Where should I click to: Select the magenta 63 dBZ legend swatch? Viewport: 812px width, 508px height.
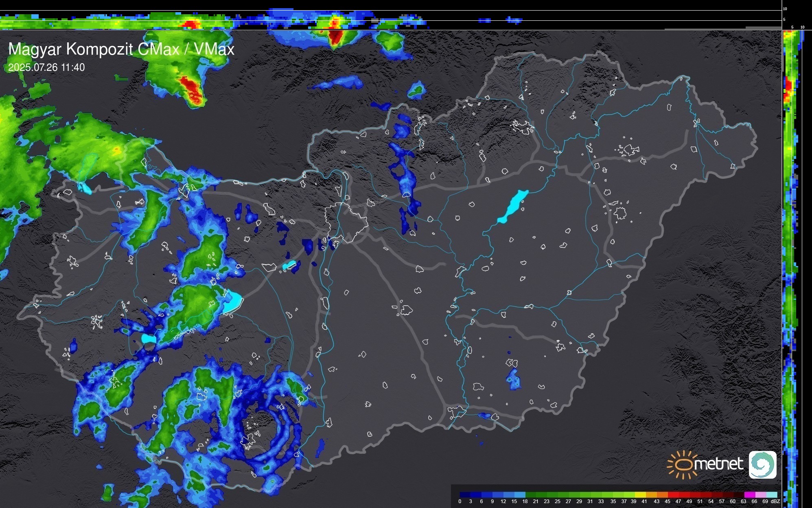tap(749, 495)
